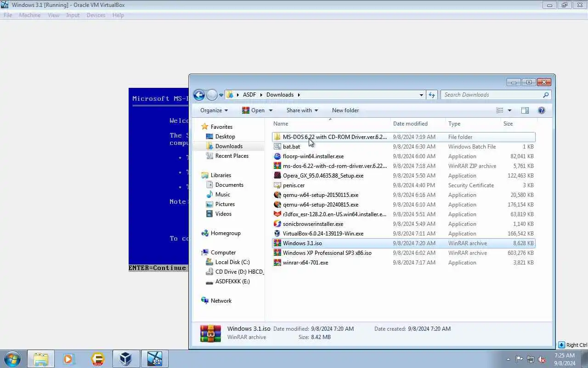588x368 pixels.
Task: Select qemu-w64-setup-20150115.exe icon
Action: [x=277, y=195]
